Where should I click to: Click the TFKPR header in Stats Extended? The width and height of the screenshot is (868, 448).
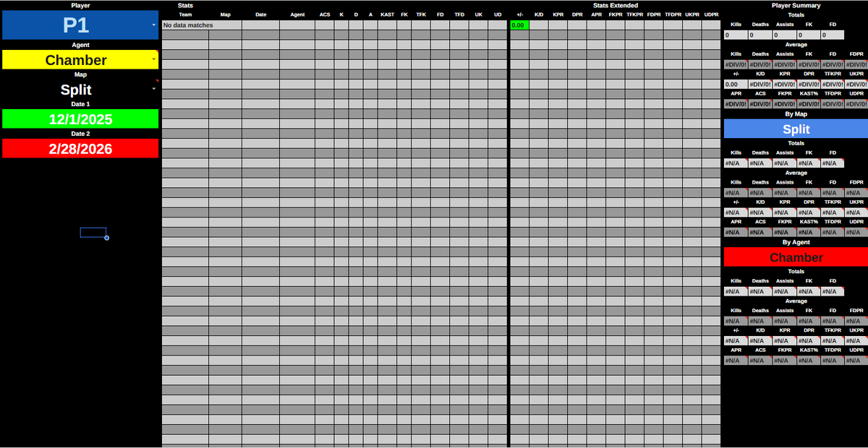click(x=634, y=14)
